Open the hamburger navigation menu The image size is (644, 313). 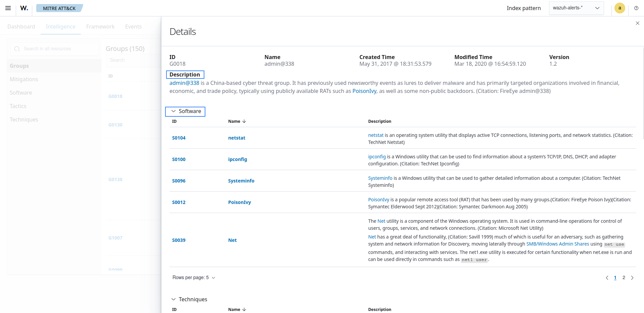click(x=8, y=8)
